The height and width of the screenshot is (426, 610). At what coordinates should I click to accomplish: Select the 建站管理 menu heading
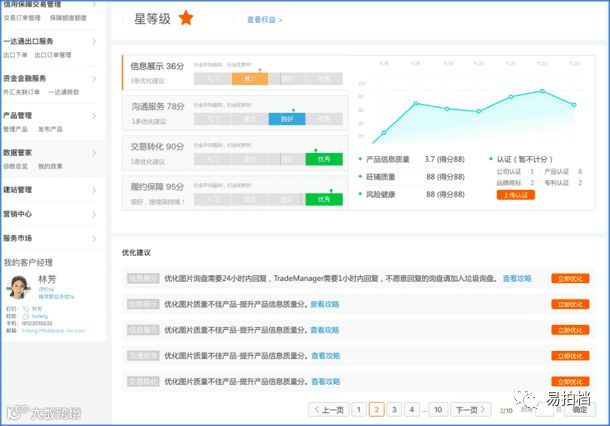(x=18, y=190)
